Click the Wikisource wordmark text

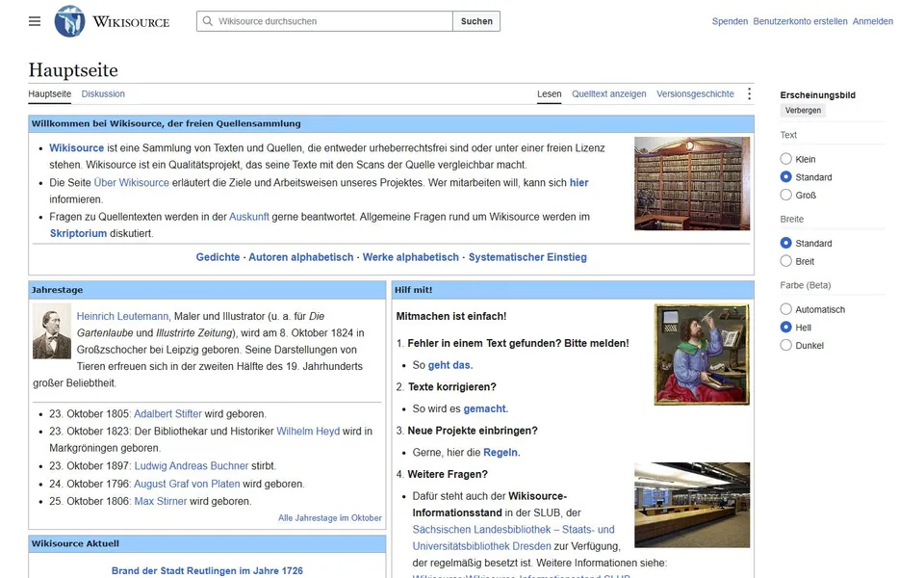(x=131, y=22)
